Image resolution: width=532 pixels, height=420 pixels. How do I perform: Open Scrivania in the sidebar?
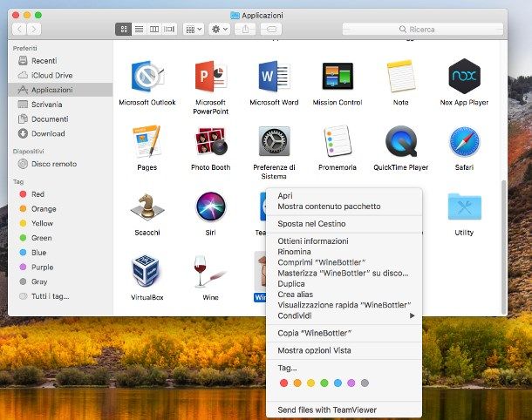pos(60,105)
